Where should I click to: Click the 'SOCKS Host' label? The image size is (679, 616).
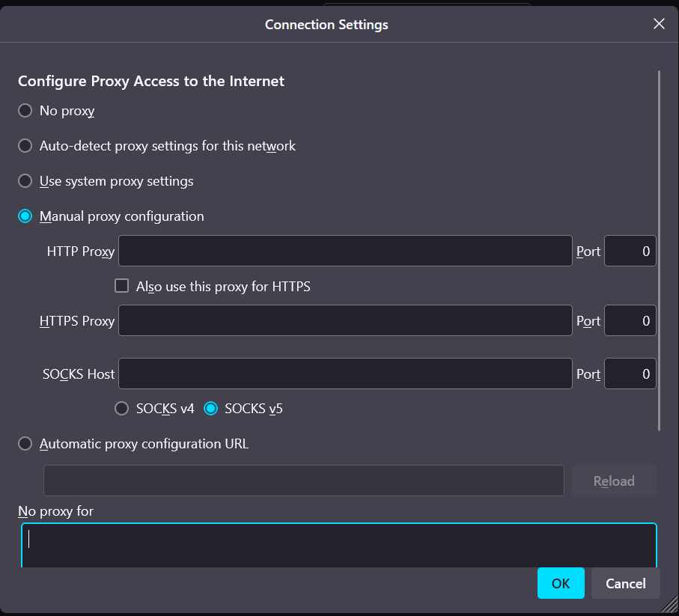[x=79, y=373]
